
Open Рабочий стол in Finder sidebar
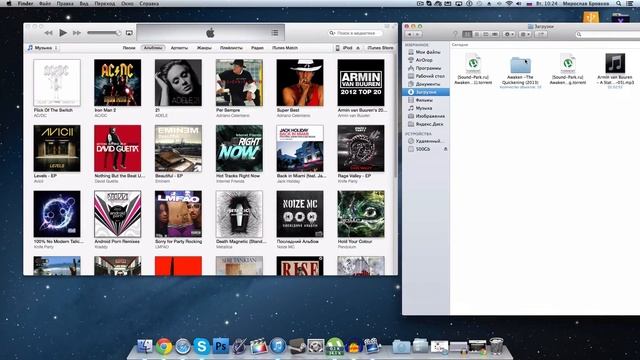point(426,76)
